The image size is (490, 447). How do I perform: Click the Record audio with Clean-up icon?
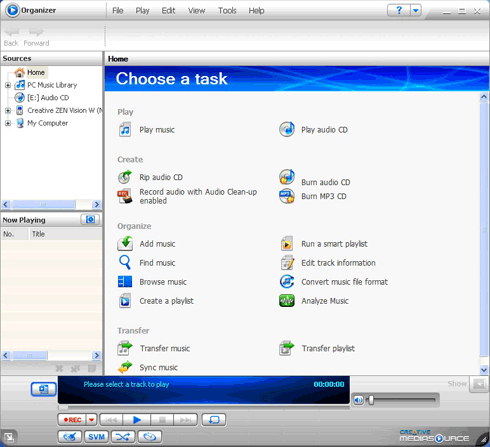[125, 196]
